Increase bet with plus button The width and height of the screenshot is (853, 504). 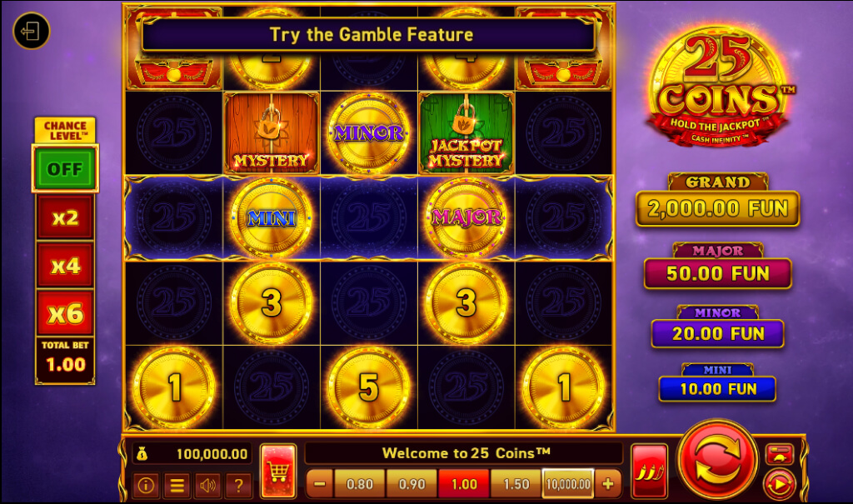click(607, 484)
